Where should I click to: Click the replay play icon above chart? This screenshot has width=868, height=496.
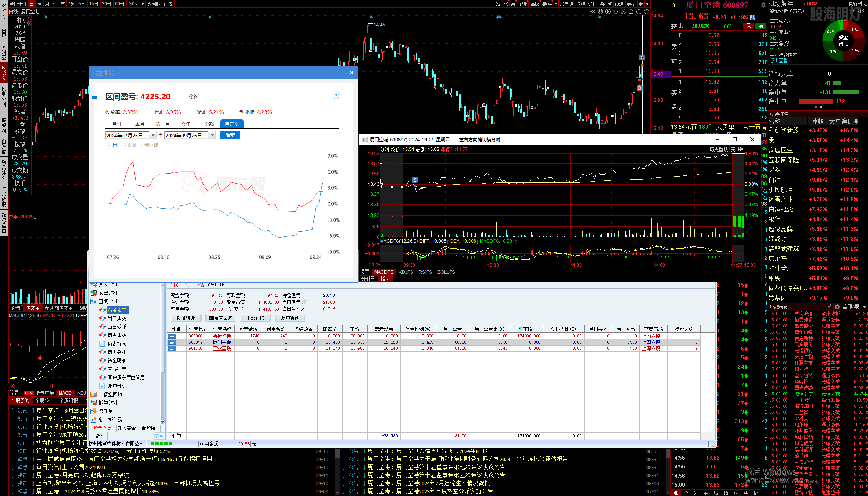point(608,12)
